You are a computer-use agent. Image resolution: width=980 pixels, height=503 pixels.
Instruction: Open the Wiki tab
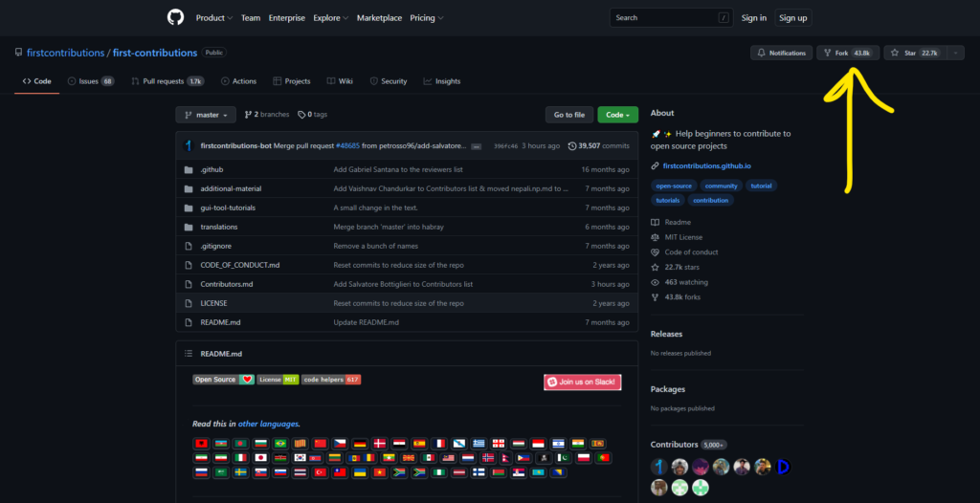340,81
